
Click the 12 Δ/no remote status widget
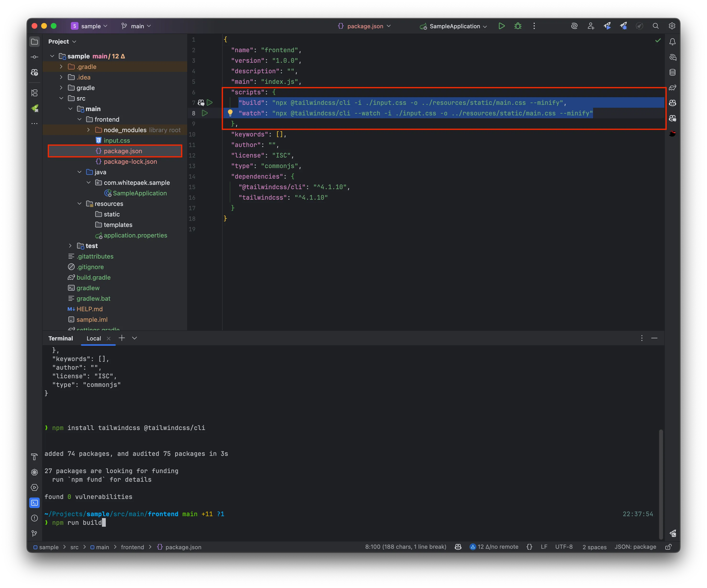coord(494,547)
